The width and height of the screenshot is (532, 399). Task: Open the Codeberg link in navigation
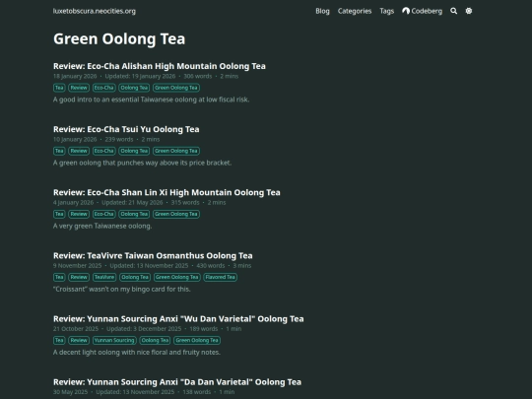(422, 11)
